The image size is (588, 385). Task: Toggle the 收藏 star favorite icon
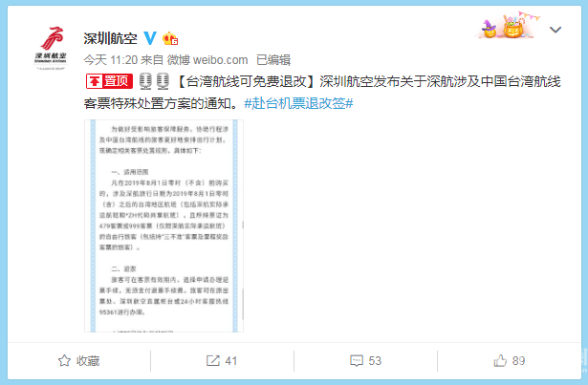click(64, 360)
